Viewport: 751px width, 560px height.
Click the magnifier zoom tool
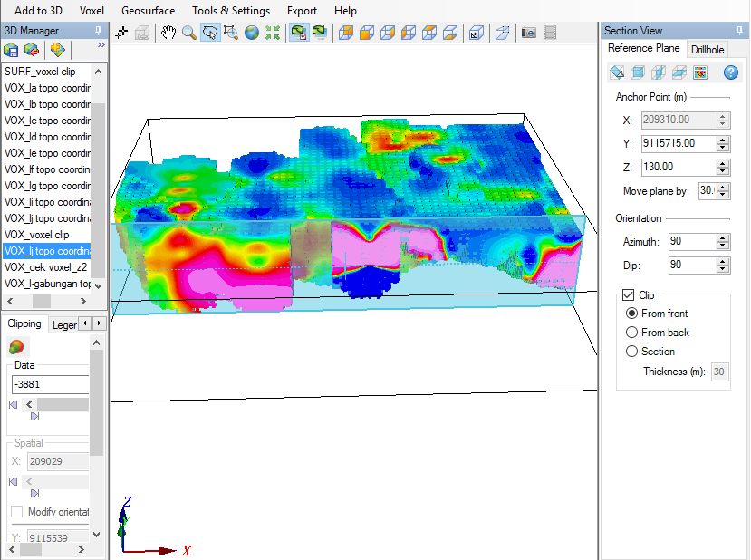(x=188, y=33)
